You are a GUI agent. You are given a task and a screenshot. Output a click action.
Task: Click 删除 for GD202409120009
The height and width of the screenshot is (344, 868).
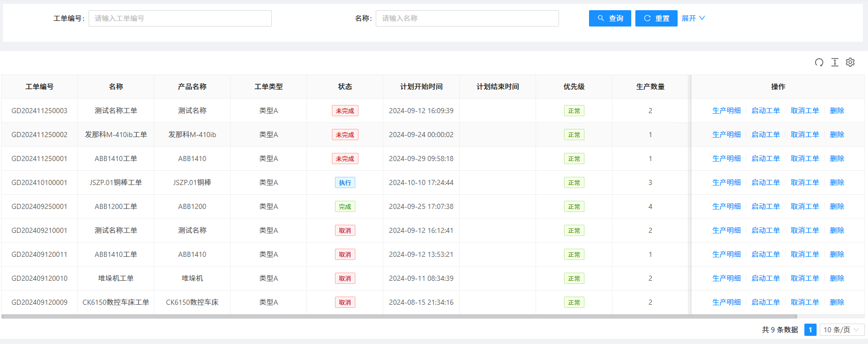click(837, 302)
